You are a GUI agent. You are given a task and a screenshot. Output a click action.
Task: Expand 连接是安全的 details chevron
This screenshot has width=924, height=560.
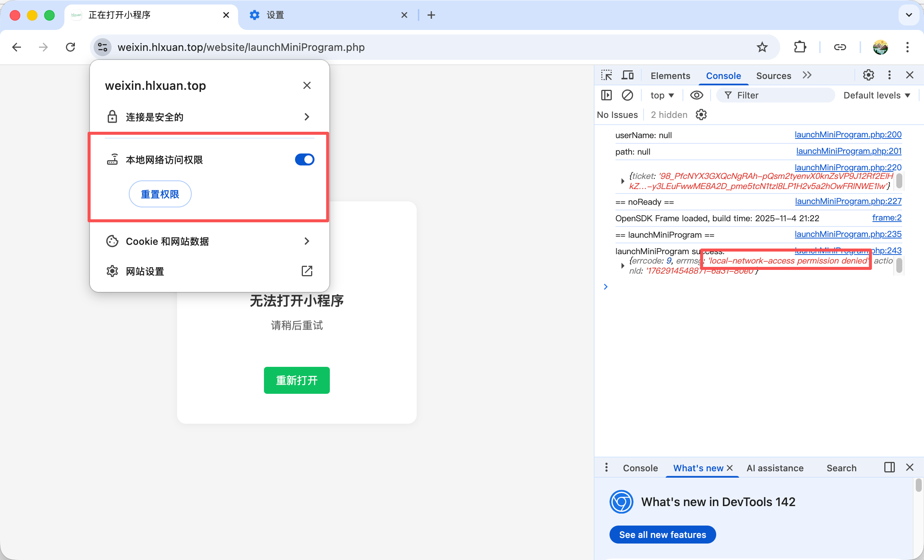307,117
